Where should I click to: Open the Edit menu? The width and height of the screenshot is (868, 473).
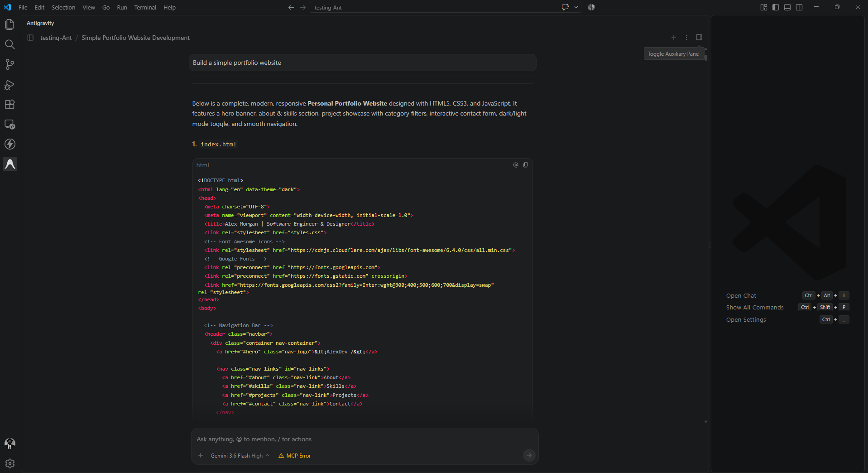(x=39, y=8)
